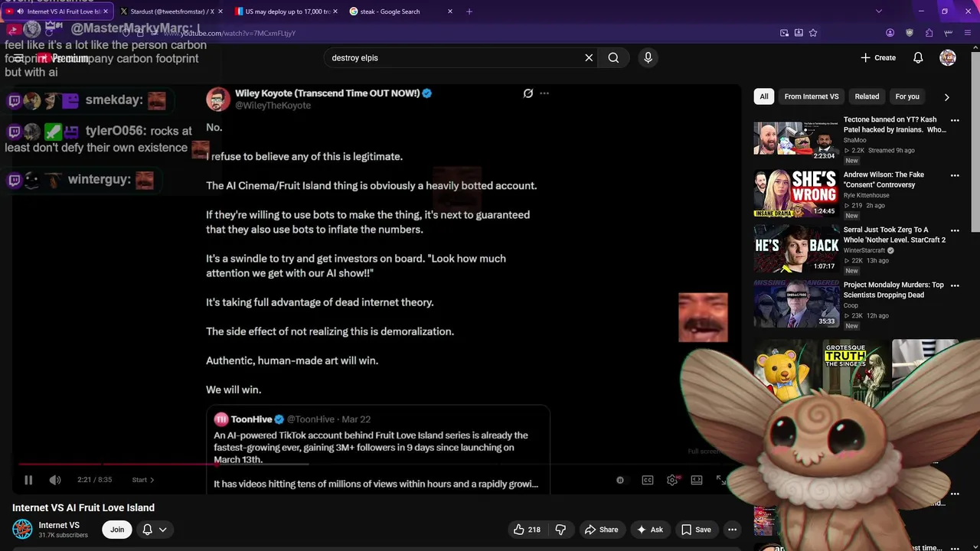Toggle closed captions CC button

[648, 480]
